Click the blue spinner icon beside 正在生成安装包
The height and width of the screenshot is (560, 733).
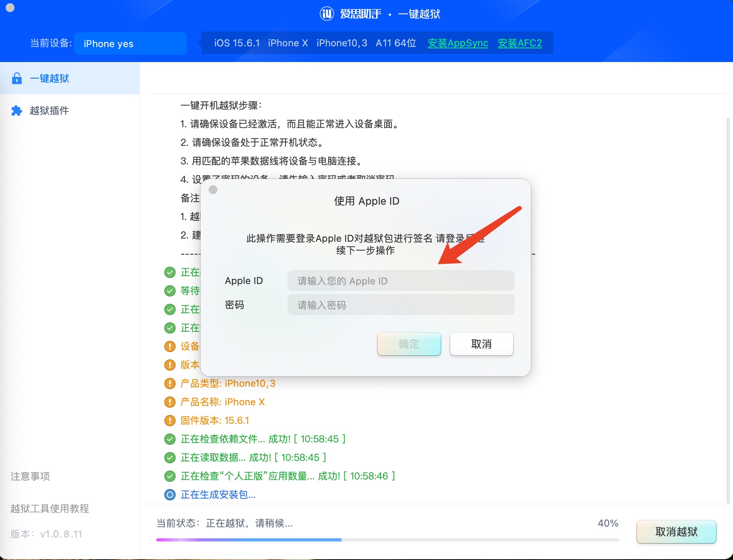tap(170, 495)
